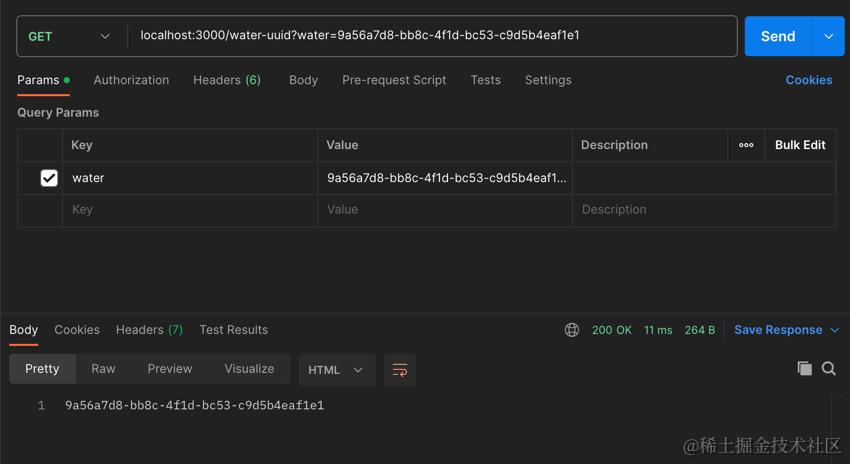This screenshot has height=464, width=850.
Task: Open the Test Results tab
Action: click(x=233, y=330)
